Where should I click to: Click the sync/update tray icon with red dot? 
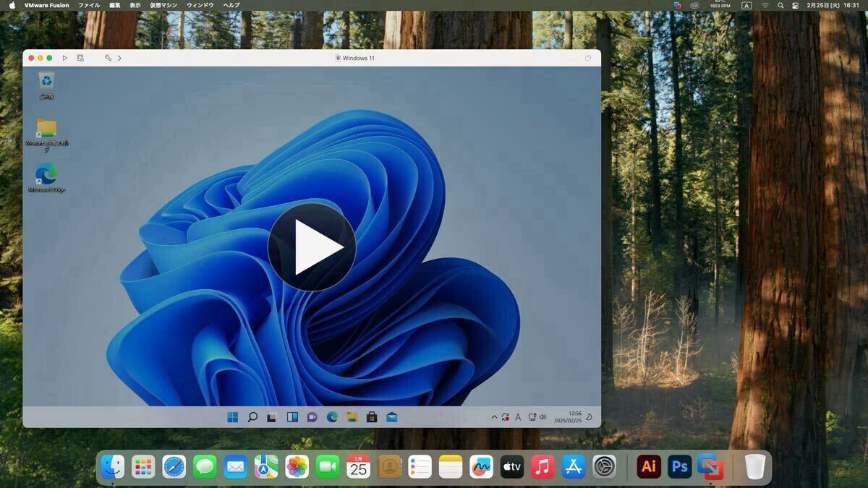point(506,417)
